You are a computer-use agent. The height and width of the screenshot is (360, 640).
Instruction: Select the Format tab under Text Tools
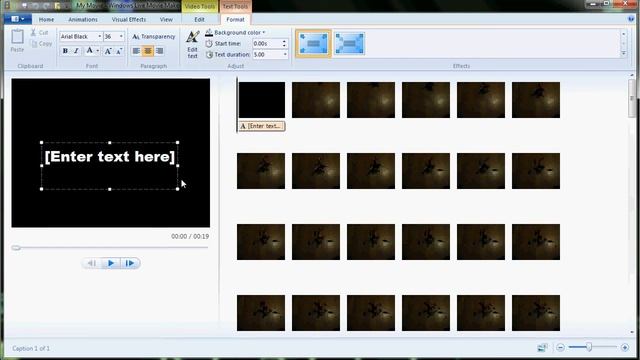235,20
